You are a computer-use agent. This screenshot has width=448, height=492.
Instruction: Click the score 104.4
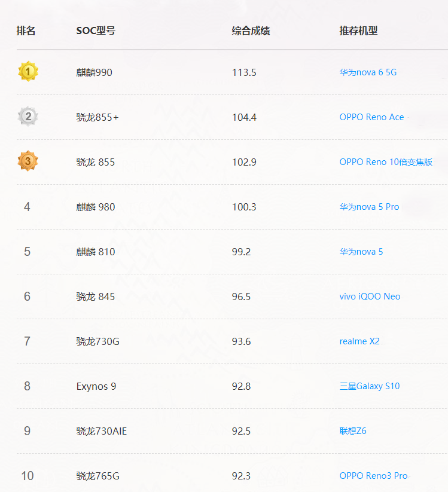244,117
